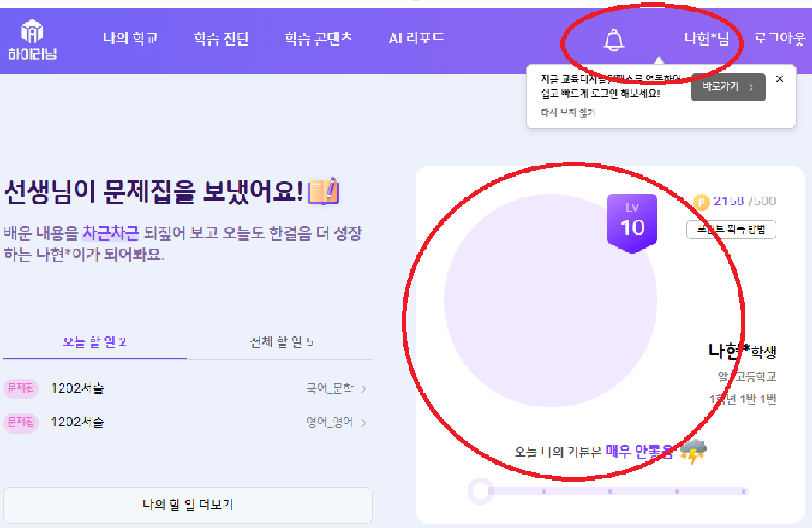The height and width of the screenshot is (528, 812).
Task: Expand the 국어_문학 item chevron
Action: pos(364,389)
